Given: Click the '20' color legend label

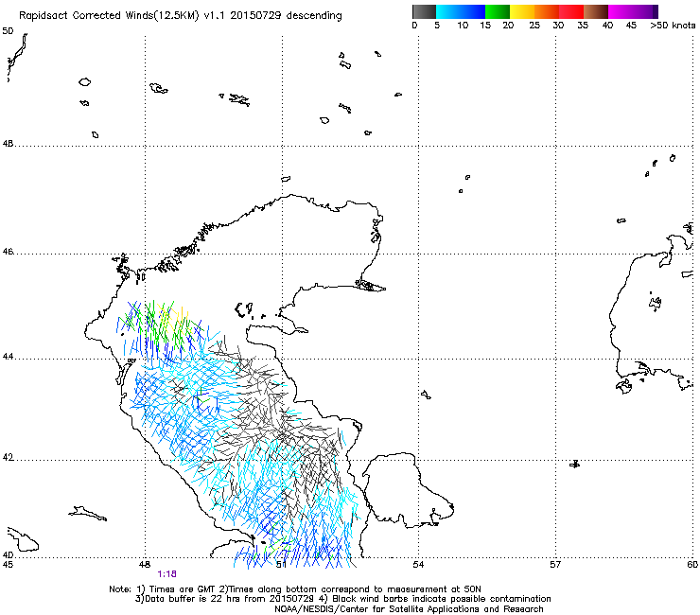Looking at the screenshot, I should point(508,26).
